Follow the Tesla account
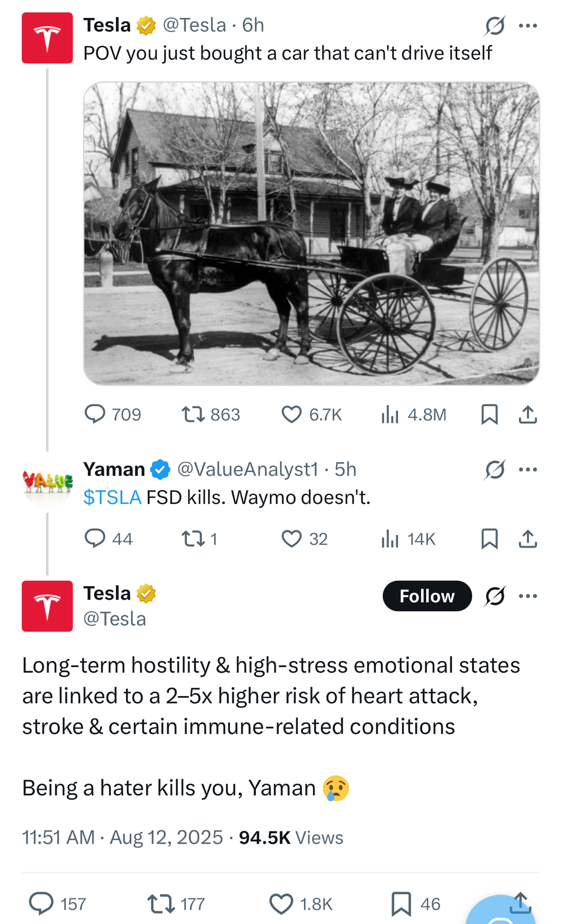 pyautogui.click(x=427, y=596)
